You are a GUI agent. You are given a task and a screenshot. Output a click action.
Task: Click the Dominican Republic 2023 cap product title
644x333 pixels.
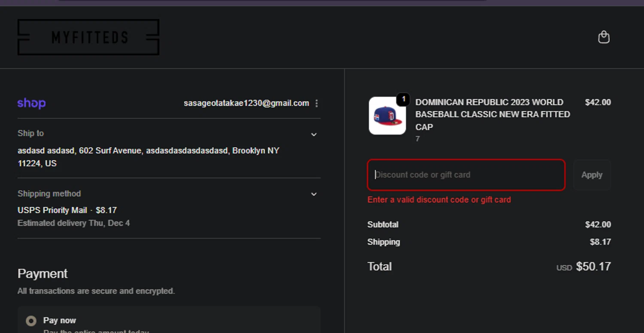[x=493, y=114]
